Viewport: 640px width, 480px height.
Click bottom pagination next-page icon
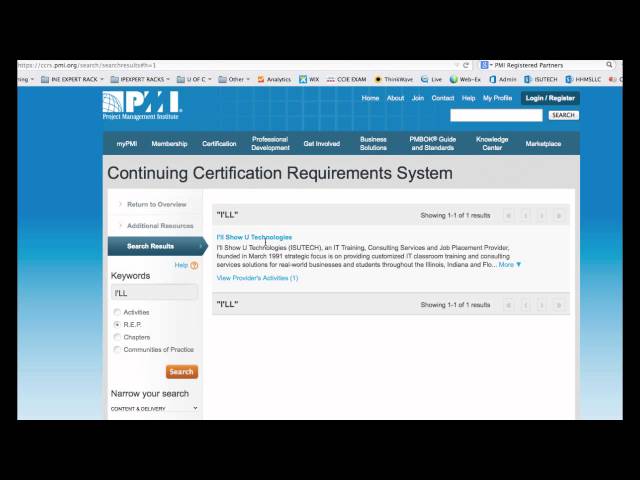click(x=542, y=305)
